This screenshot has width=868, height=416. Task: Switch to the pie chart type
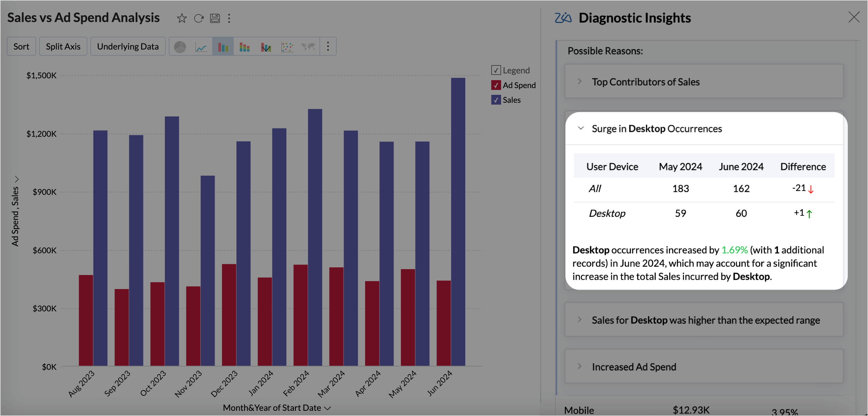click(x=180, y=47)
